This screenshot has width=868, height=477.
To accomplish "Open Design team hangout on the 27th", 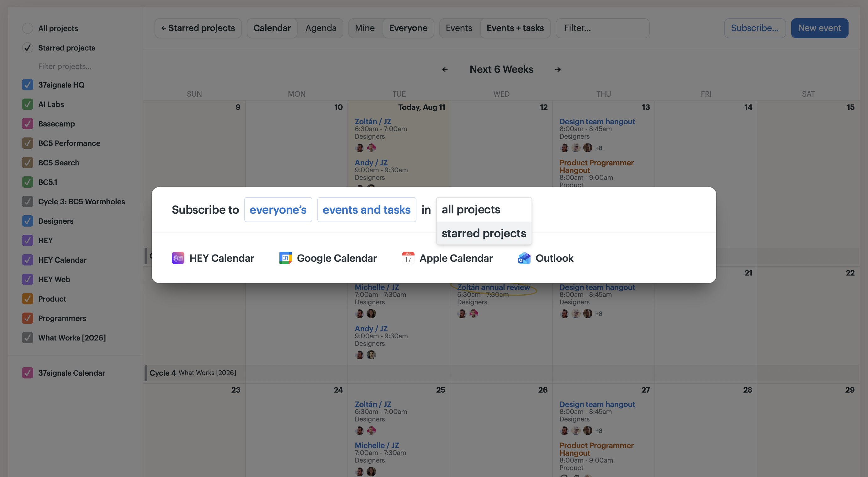I will pos(597,404).
